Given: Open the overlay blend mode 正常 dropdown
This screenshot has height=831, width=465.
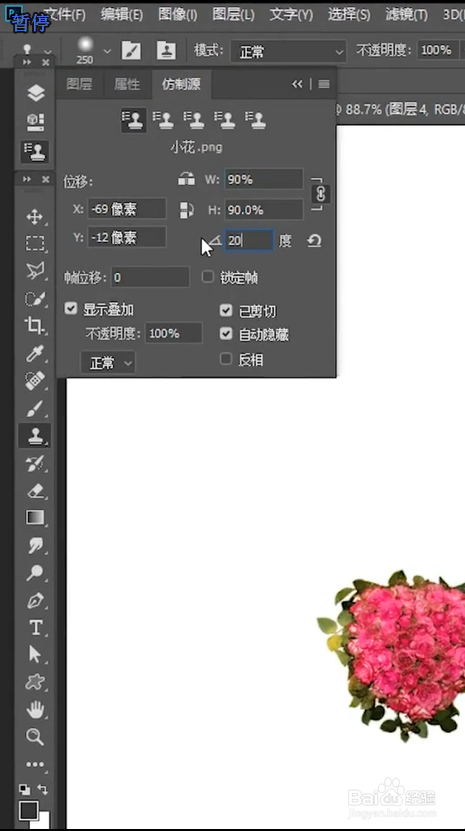Looking at the screenshot, I should click(x=108, y=363).
